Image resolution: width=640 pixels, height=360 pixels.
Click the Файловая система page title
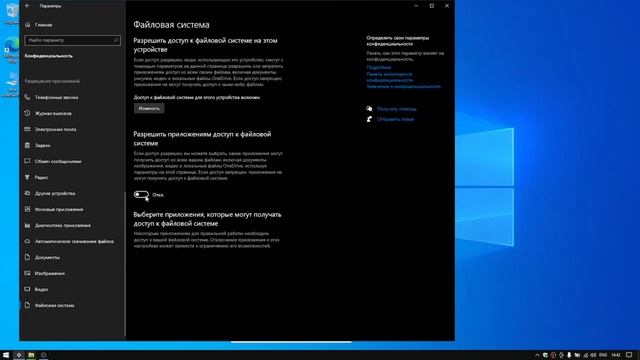click(x=171, y=24)
